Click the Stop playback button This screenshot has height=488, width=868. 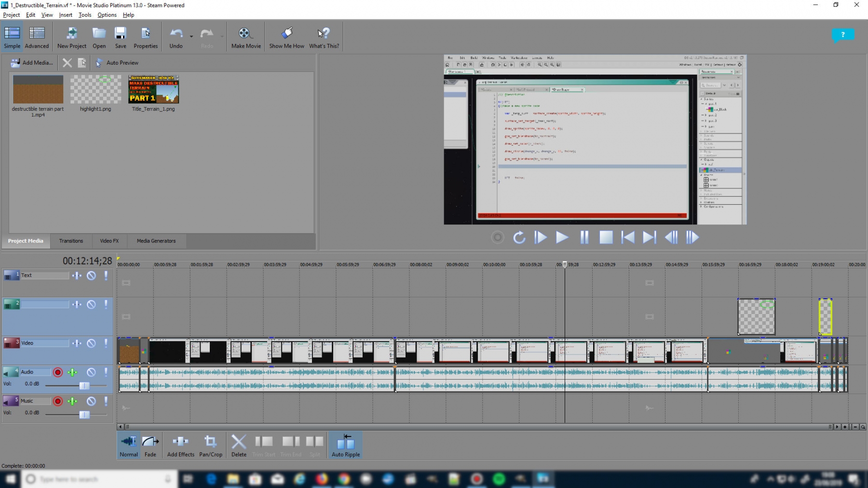click(x=606, y=237)
